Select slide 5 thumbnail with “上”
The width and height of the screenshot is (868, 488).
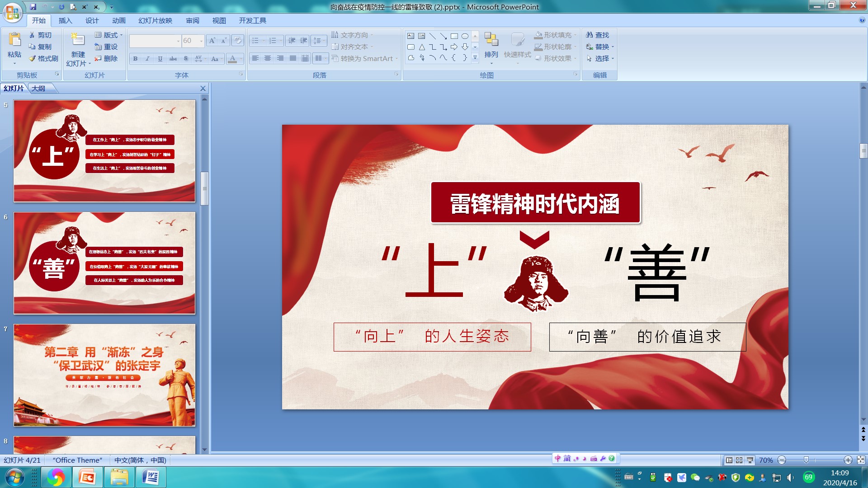(x=104, y=151)
